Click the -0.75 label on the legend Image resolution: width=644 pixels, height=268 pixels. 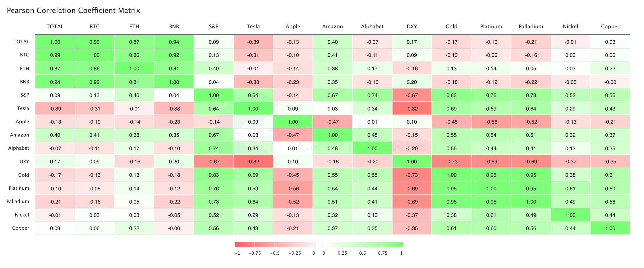[x=255, y=253]
